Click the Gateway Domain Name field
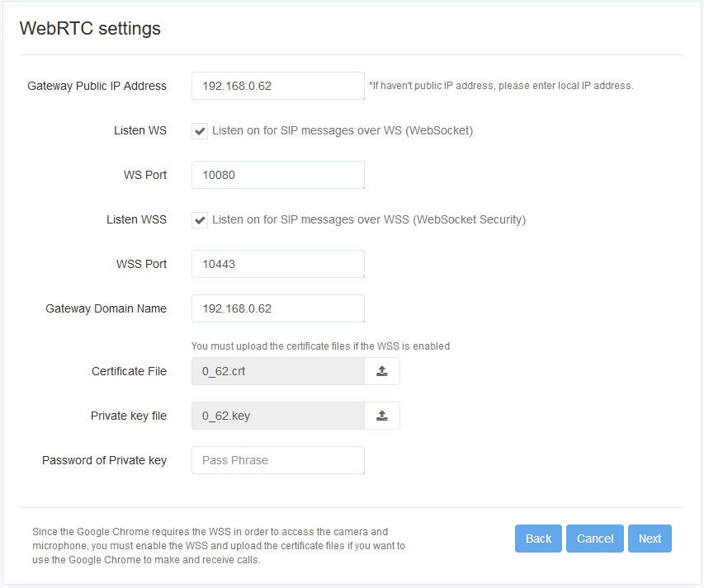 (x=278, y=308)
